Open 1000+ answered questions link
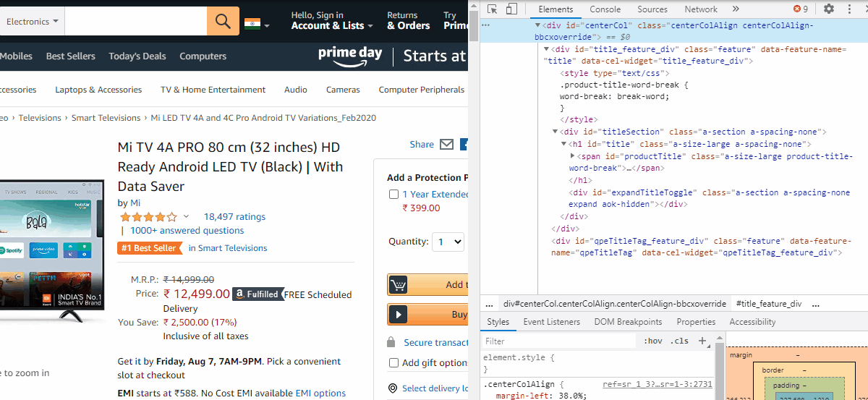Viewport: 868px width, 400px height. 187,231
